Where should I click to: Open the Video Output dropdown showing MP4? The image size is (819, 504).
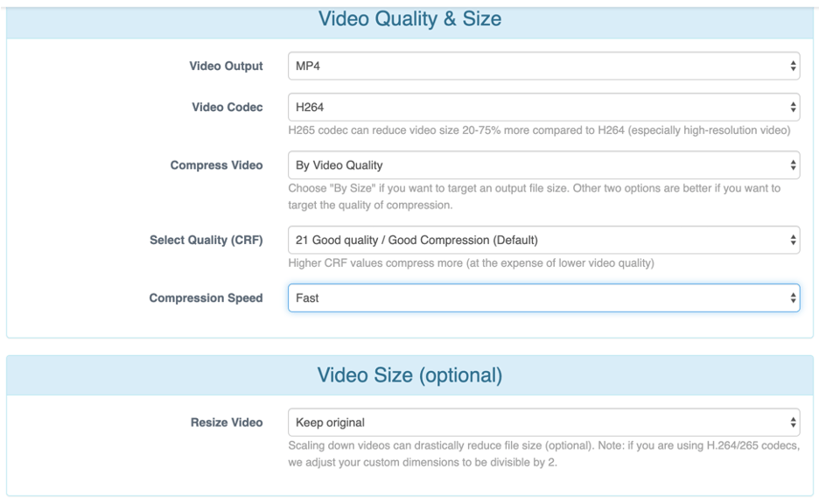click(x=542, y=66)
